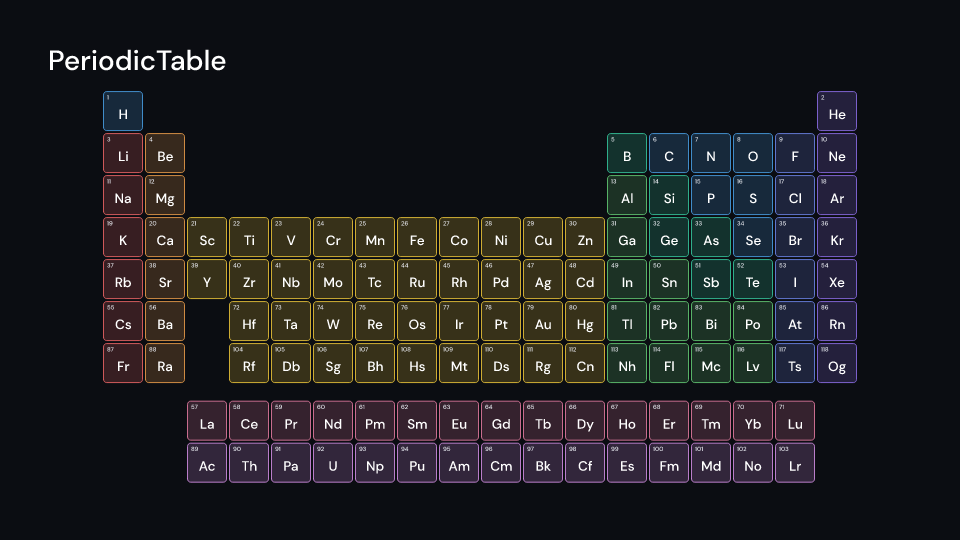Select the Tin (Sn) tile
Viewport: 960px width, 540px height.
669,279
